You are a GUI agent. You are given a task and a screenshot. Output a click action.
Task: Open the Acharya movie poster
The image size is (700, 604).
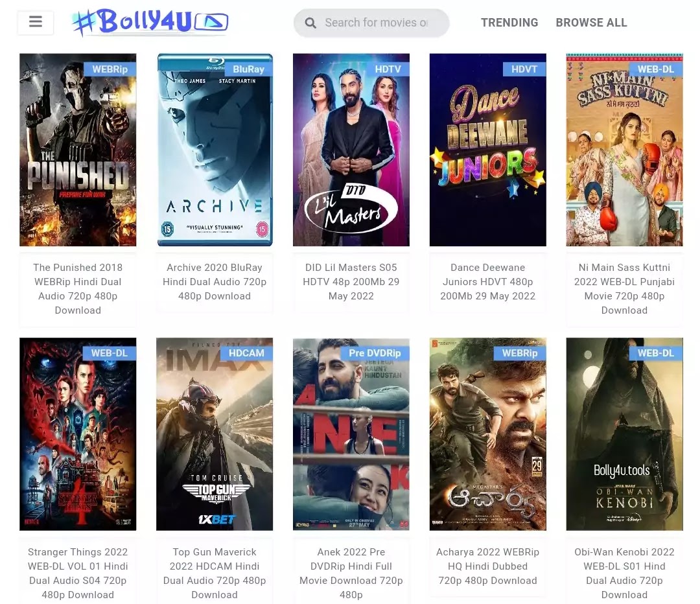tap(487, 434)
